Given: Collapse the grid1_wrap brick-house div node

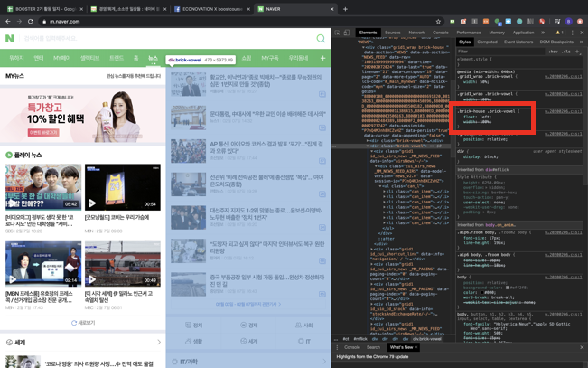Looking at the screenshot, I should tap(363, 47).
